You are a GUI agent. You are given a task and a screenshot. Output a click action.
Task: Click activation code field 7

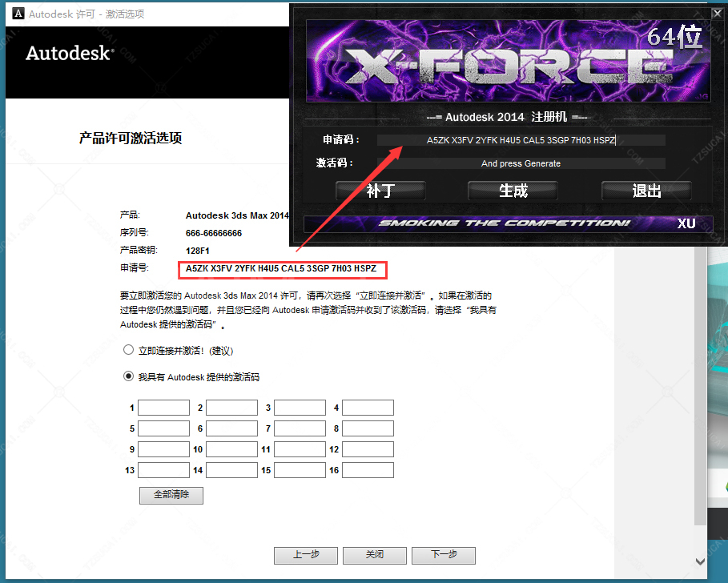pos(300,428)
